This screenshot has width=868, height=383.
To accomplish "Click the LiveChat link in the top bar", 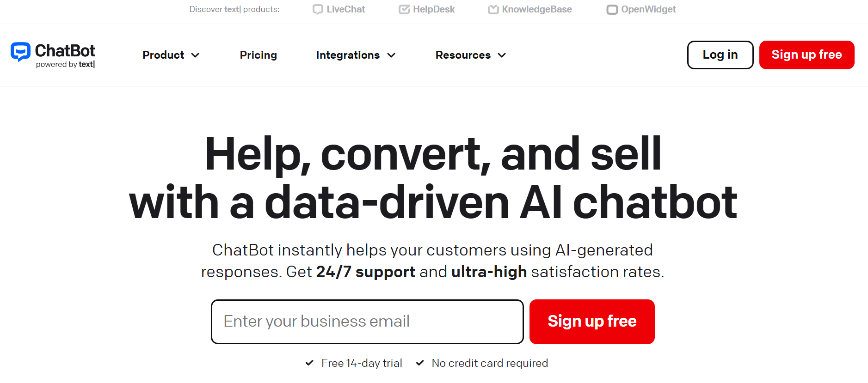I will (345, 9).
